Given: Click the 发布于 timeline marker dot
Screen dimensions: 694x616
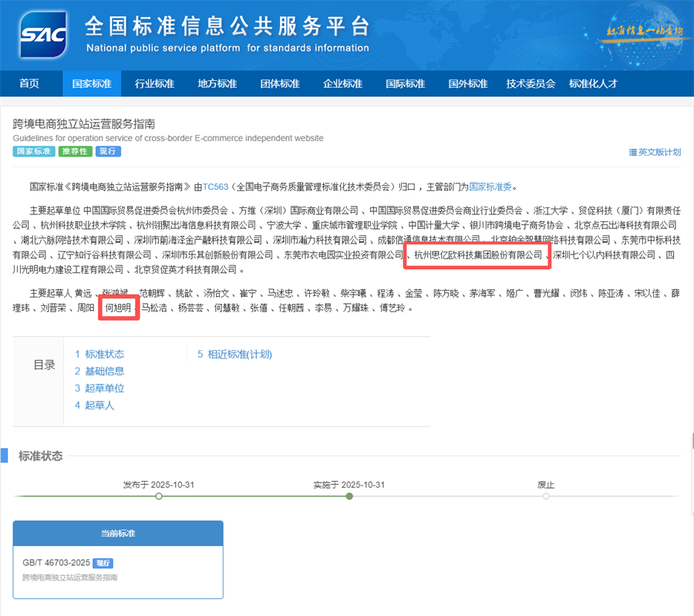Looking at the screenshot, I should click(159, 497).
